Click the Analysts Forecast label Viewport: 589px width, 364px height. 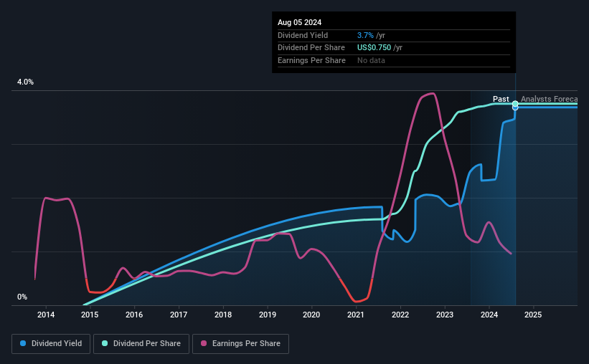coord(549,99)
